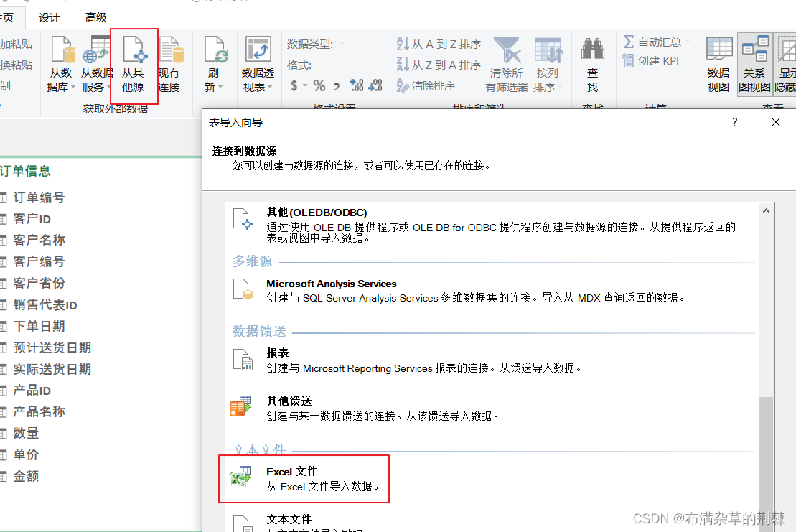
Task: Click the wizard list scrollbar thumb
Action: tap(766, 464)
